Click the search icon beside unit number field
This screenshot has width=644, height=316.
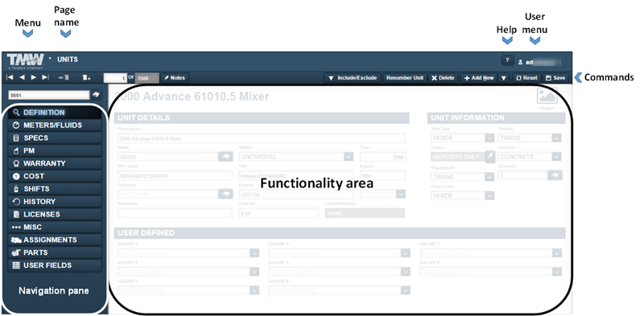pos(96,95)
